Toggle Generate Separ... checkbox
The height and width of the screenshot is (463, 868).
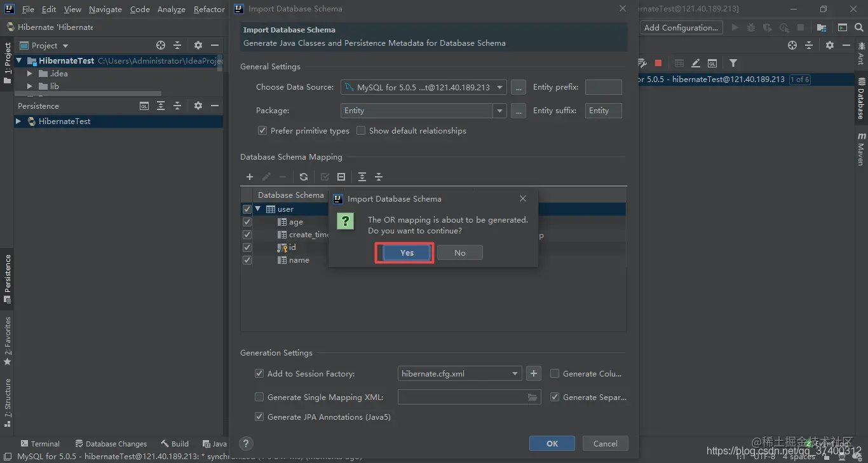point(555,397)
